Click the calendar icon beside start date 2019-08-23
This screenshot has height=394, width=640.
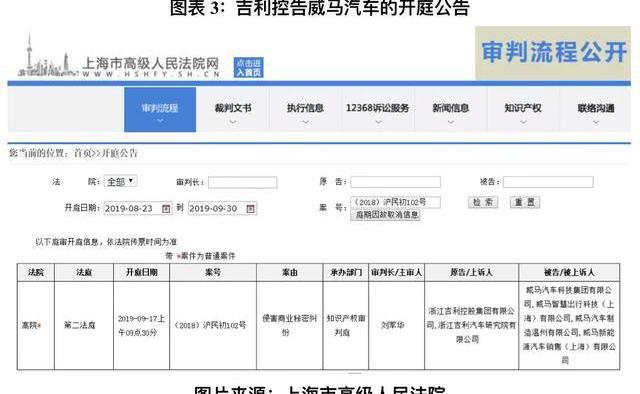[x=166, y=209]
